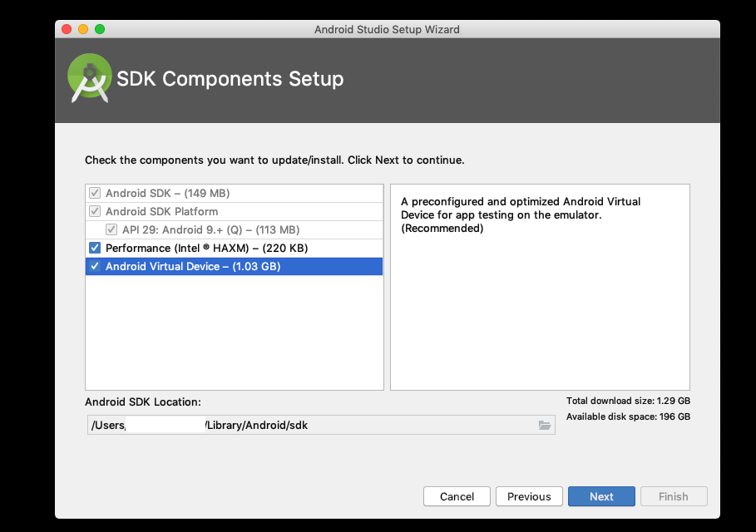
Task: Select the 'API 29: Android 9.+ (Q) – (113 MB)' label
Action: 210,230
